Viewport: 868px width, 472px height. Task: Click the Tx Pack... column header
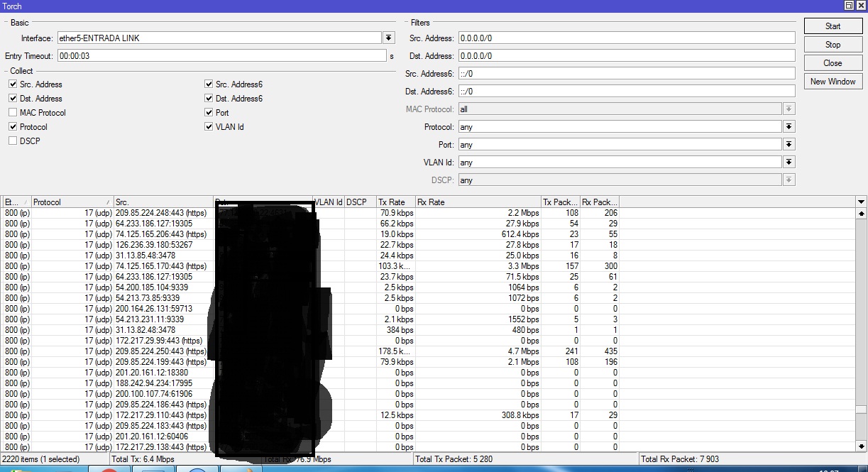(561, 202)
